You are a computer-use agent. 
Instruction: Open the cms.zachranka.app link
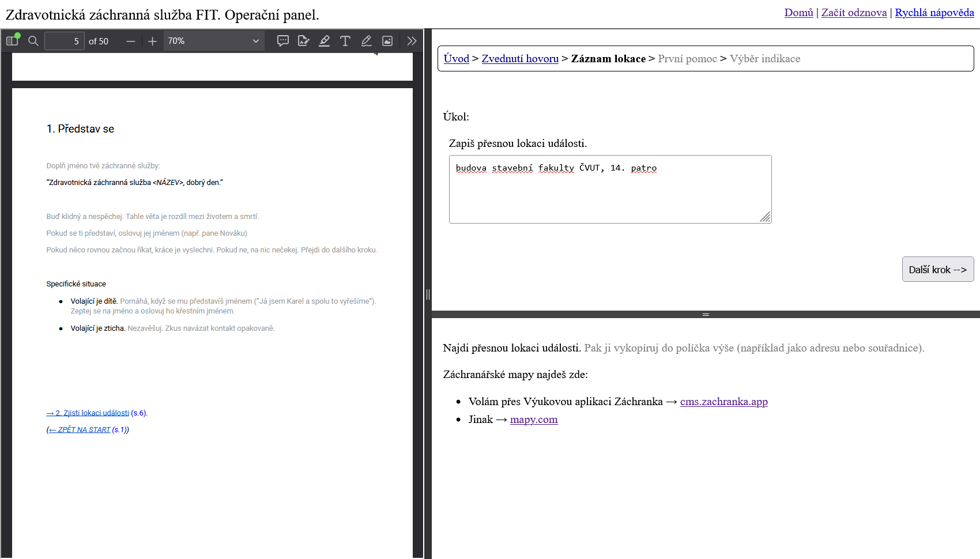(x=723, y=402)
